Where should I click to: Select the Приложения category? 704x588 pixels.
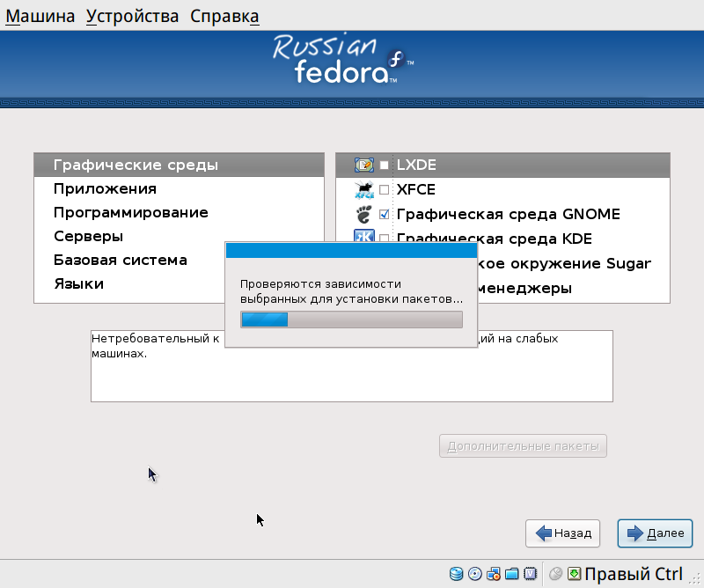click(x=179, y=188)
